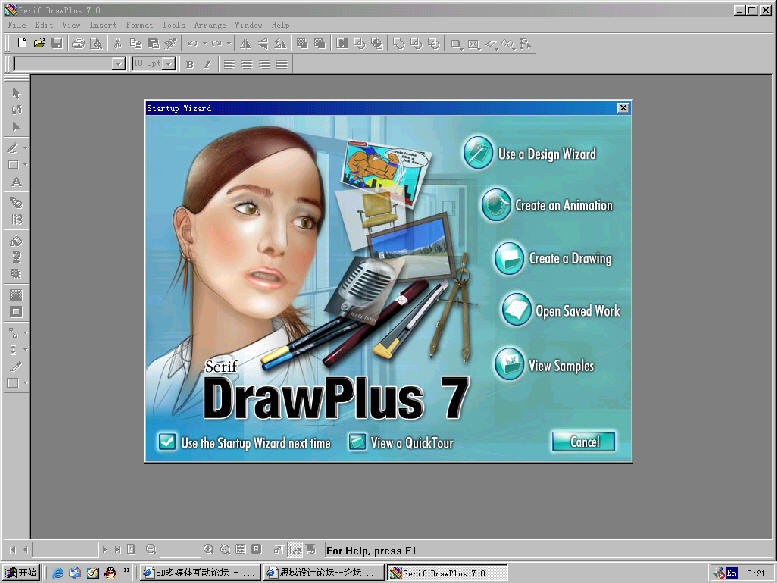Click Use a Design Wizard text

pyautogui.click(x=547, y=154)
